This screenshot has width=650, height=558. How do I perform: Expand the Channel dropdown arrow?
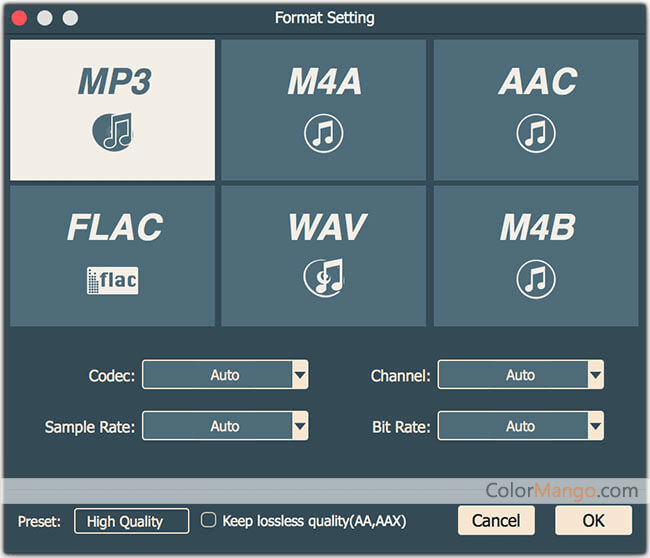[x=595, y=375]
